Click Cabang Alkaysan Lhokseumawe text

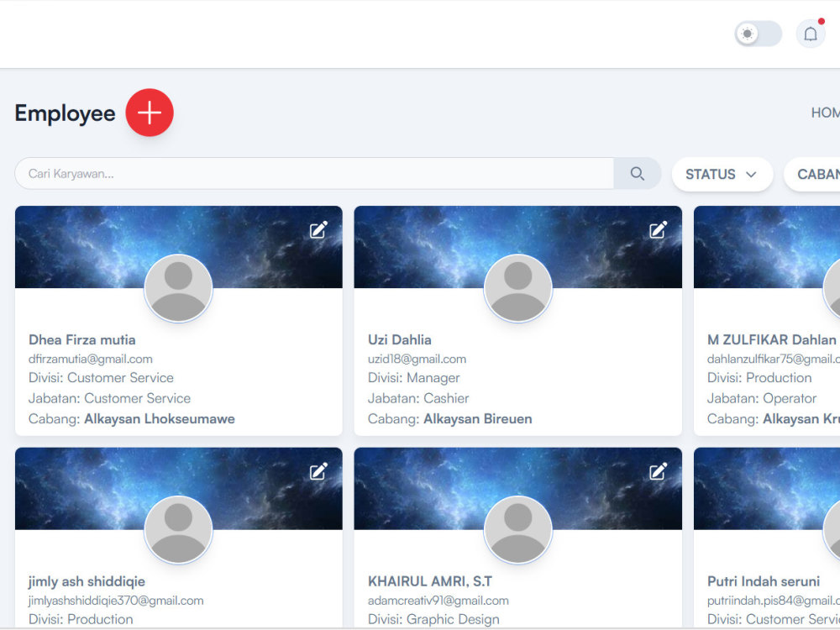(132, 419)
